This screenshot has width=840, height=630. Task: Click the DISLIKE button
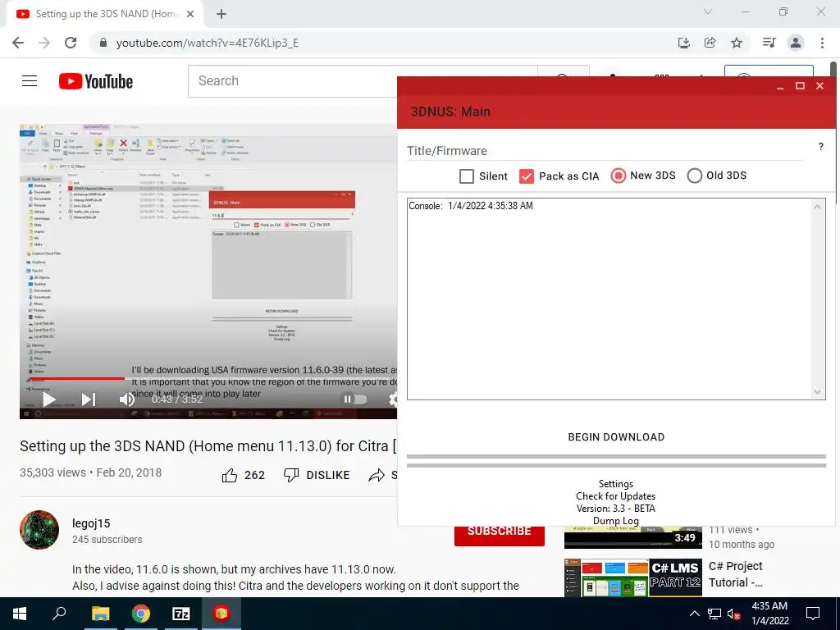point(317,475)
